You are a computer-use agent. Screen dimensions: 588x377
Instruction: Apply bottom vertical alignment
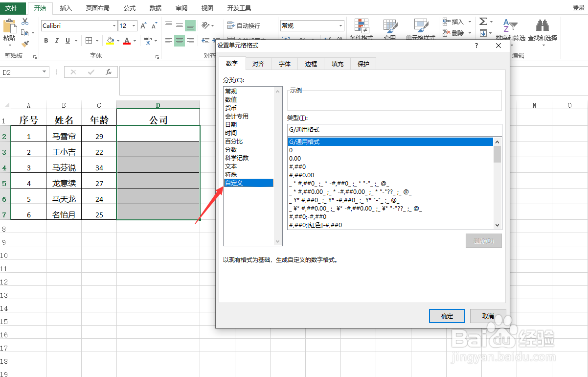tap(190, 25)
